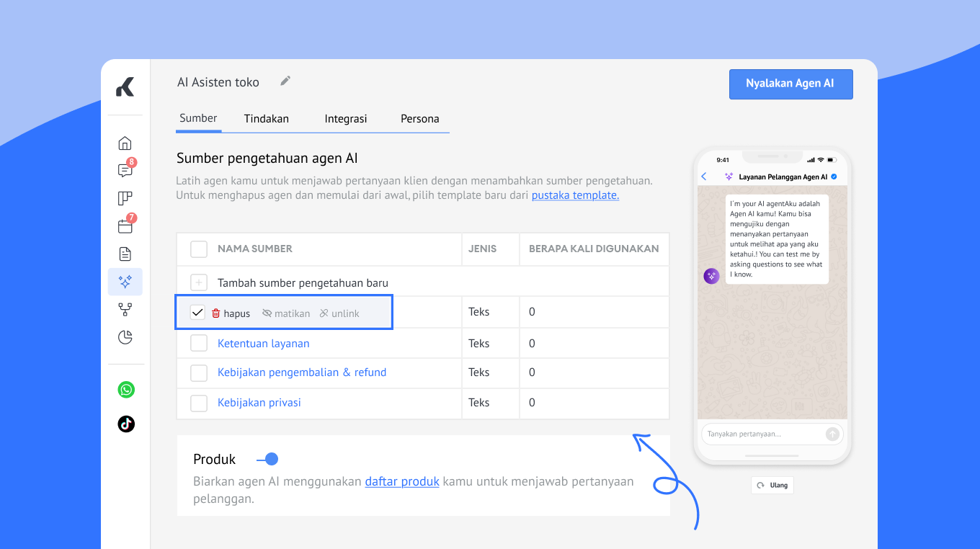Viewport: 980px width, 549px height.
Task: Tick the checkbox for Ketentuan layanan
Action: (199, 344)
